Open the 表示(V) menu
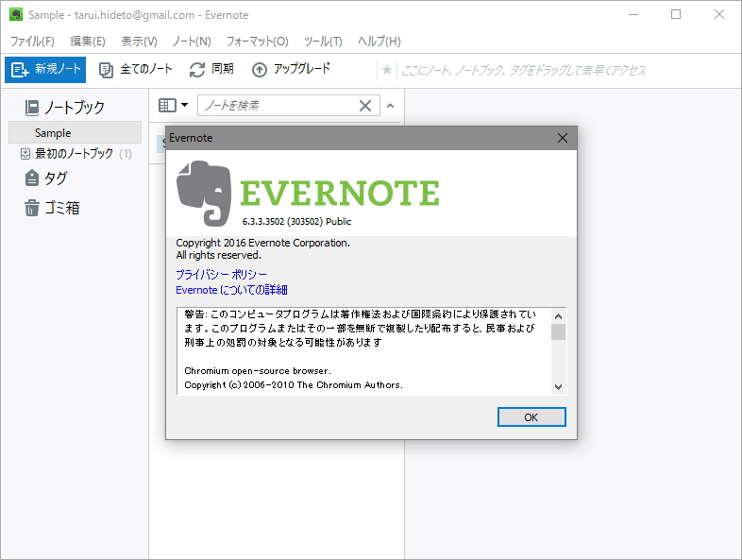Viewport: 742px width, 560px height. pyautogui.click(x=139, y=42)
